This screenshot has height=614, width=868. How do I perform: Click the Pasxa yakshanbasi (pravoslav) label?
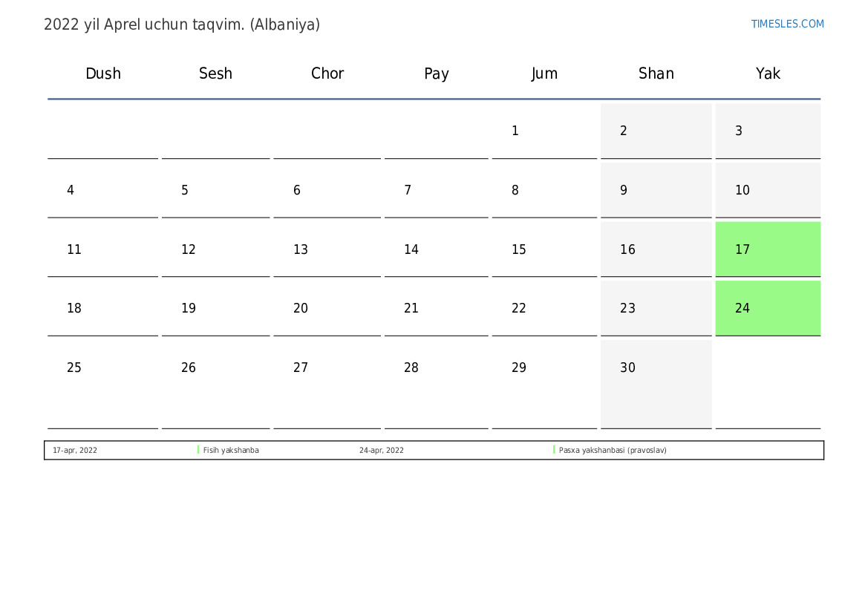[613, 450]
